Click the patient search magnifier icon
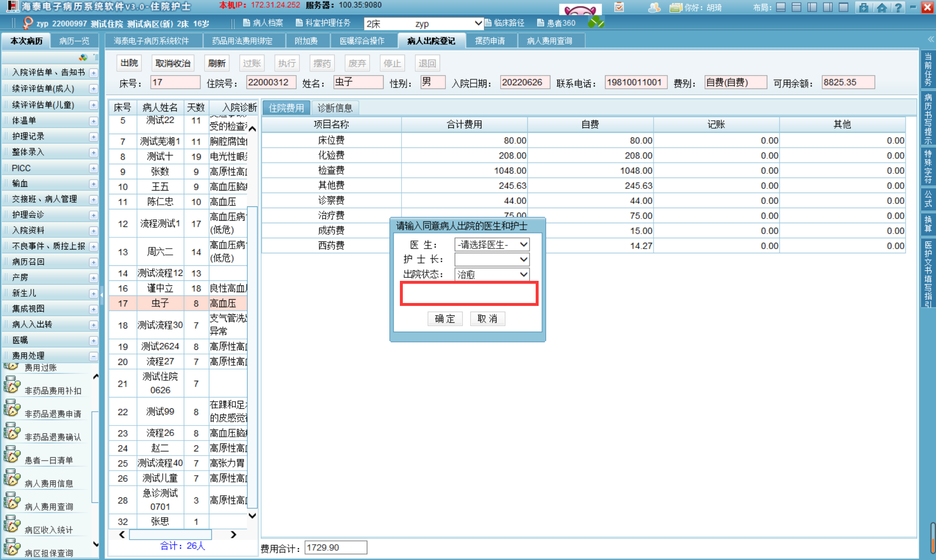936x560 pixels. point(28,23)
